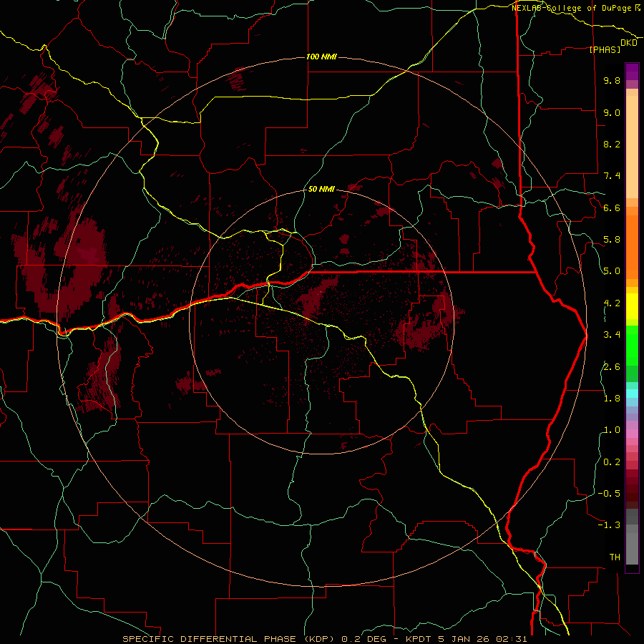Click the 5.8 legend value
Viewport: 644px width, 644px height.
[x=612, y=240]
